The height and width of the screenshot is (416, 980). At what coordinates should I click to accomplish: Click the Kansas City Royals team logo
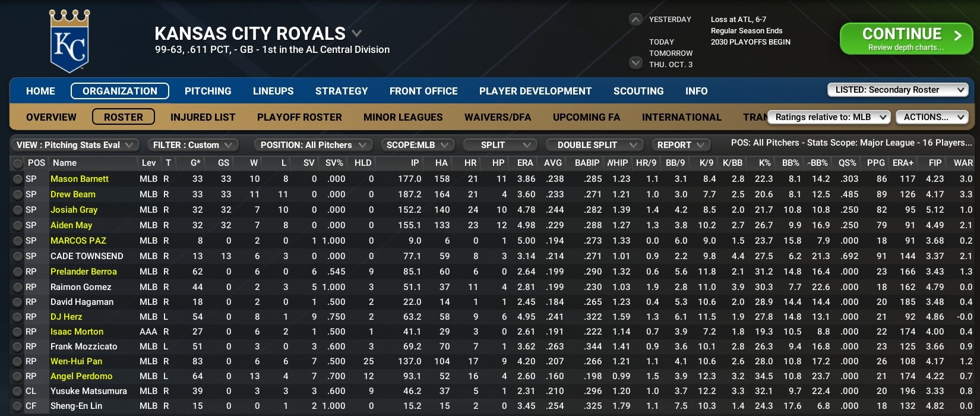pyautogui.click(x=69, y=40)
